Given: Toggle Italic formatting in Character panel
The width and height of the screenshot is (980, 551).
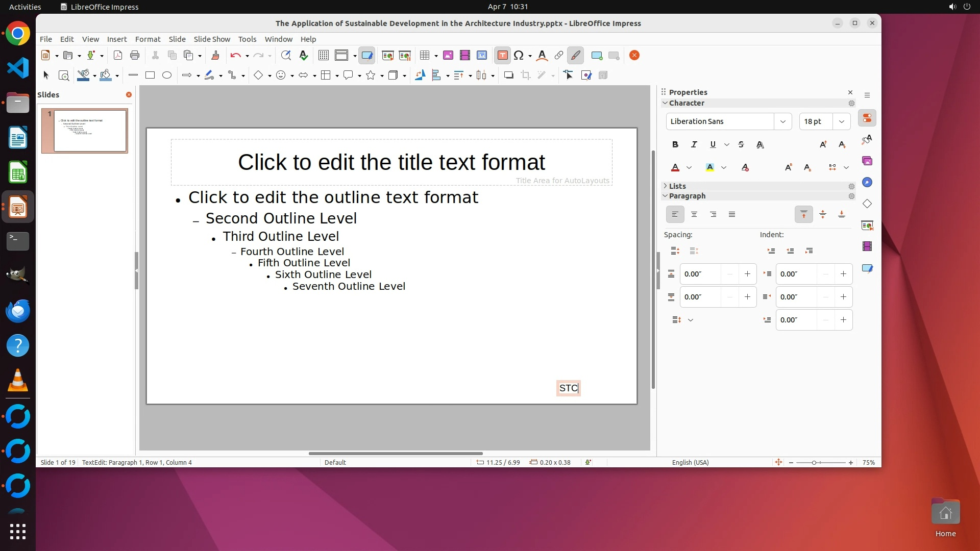Looking at the screenshot, I should pyautogui.click(x=694, y=145).
